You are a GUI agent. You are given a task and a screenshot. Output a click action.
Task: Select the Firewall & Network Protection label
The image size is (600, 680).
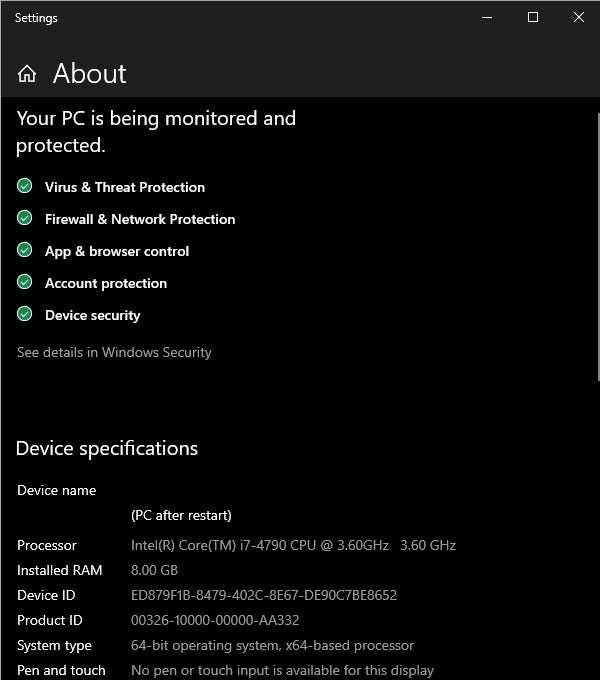point(140,219)
